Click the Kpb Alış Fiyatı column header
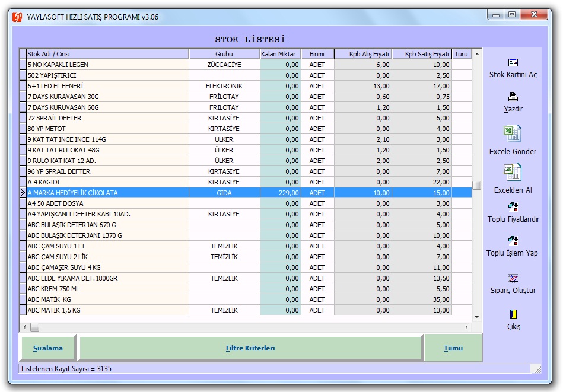 [x=363, y=54]
